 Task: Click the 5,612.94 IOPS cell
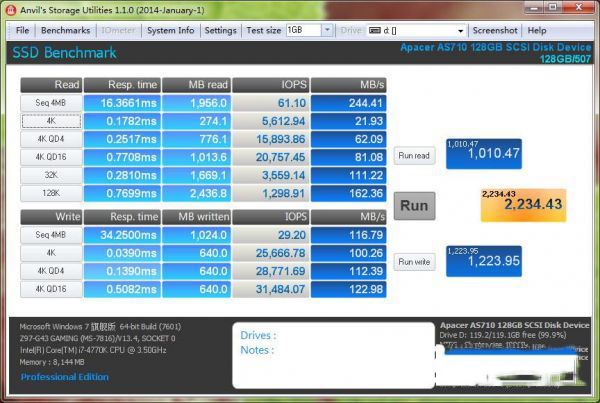[271, 121]
